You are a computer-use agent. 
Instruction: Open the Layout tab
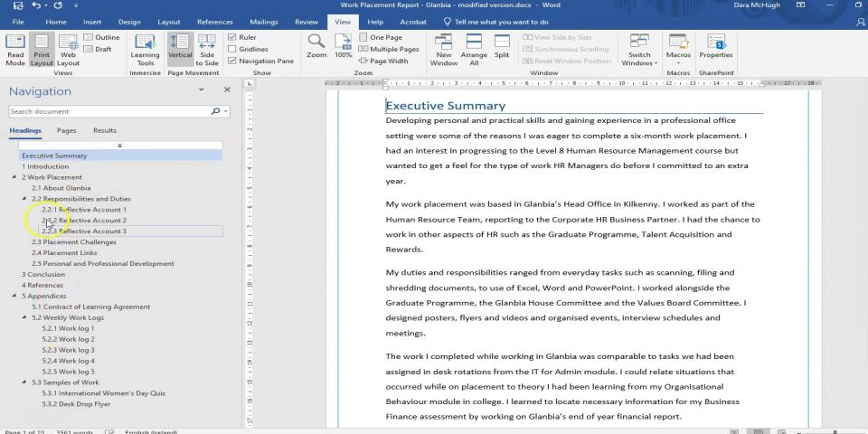point(169,22)
